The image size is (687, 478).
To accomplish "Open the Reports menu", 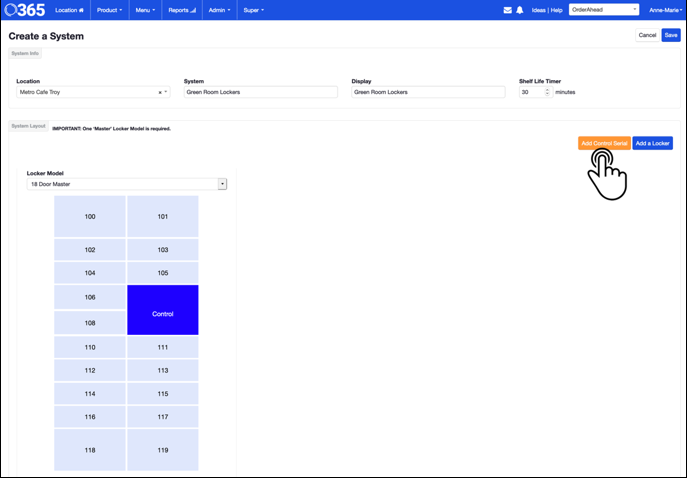I will pyautogui.click(x=181, y=10).
